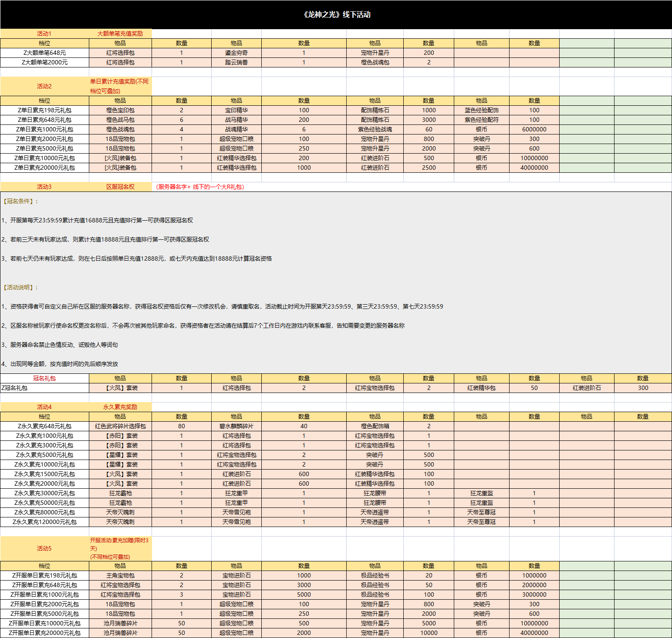Click the 【活动说明】： heading

[x=20, y=287]
